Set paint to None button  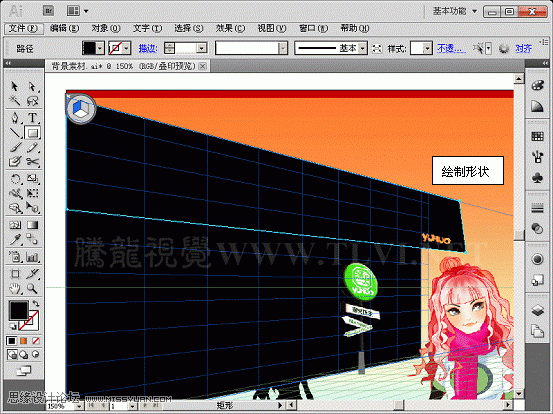(36, 341)
